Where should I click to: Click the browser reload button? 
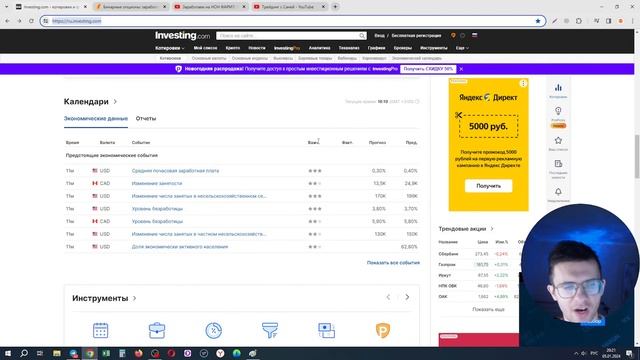(31, 21)
